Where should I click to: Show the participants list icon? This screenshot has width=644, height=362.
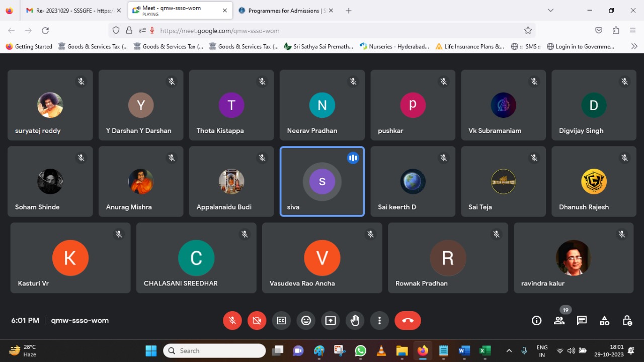pyautogui.click(x=559, y=321)
